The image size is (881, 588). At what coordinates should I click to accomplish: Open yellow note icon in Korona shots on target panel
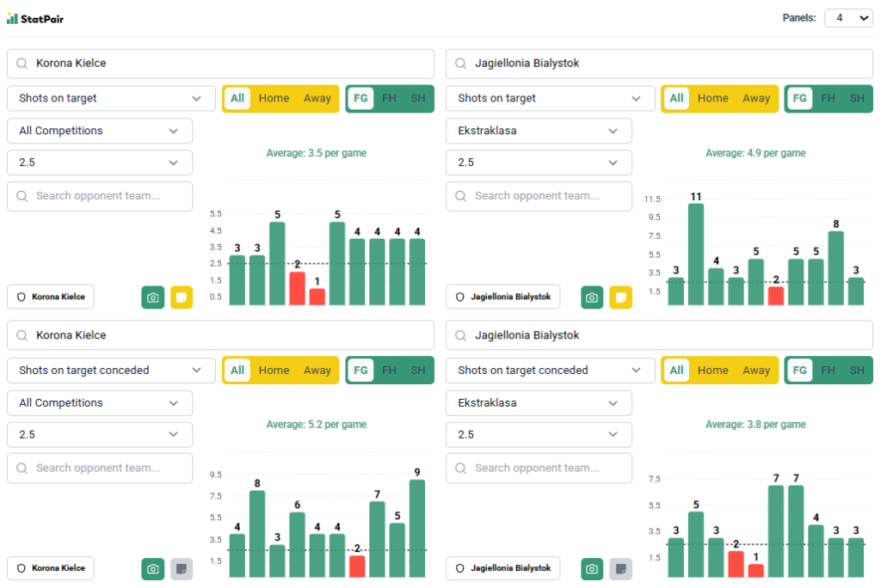pyautogui.click(x=182, y=297)
